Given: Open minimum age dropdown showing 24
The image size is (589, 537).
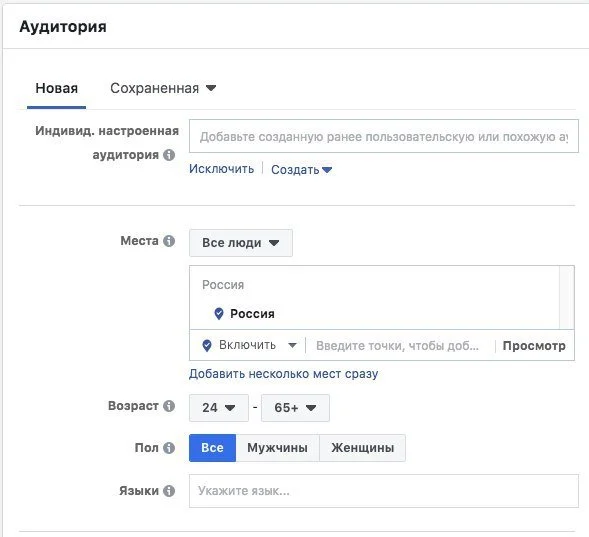Looking at the screenshot, I should coord(219,408).
